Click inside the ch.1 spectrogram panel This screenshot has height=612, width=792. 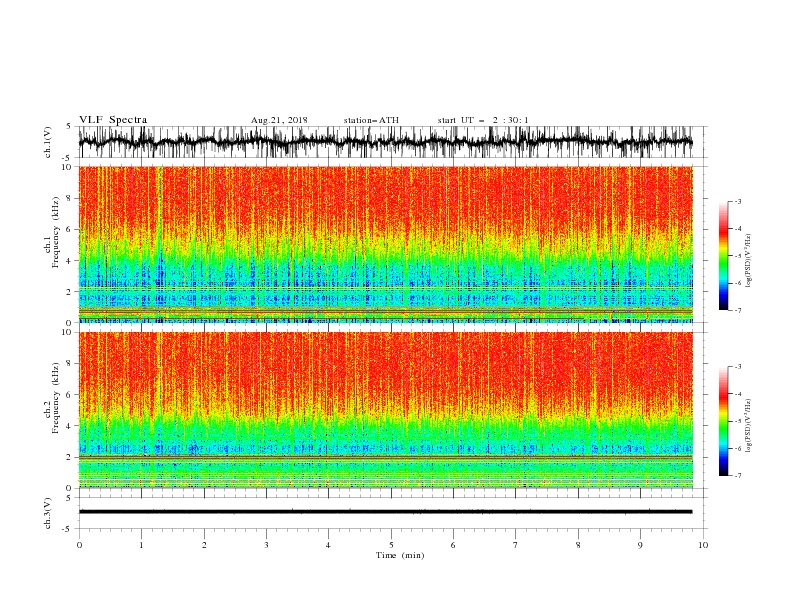pyautogui.click(x=385, y=244)
